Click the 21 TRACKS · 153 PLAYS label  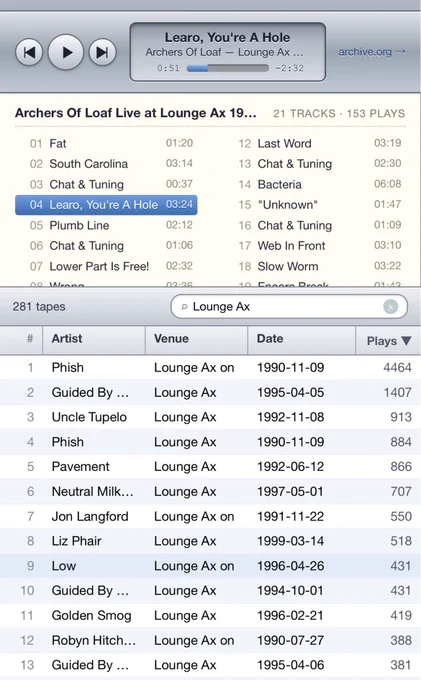339,114
